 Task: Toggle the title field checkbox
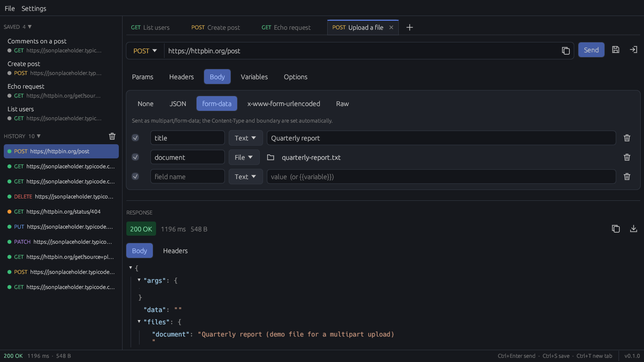coord(135,138)
